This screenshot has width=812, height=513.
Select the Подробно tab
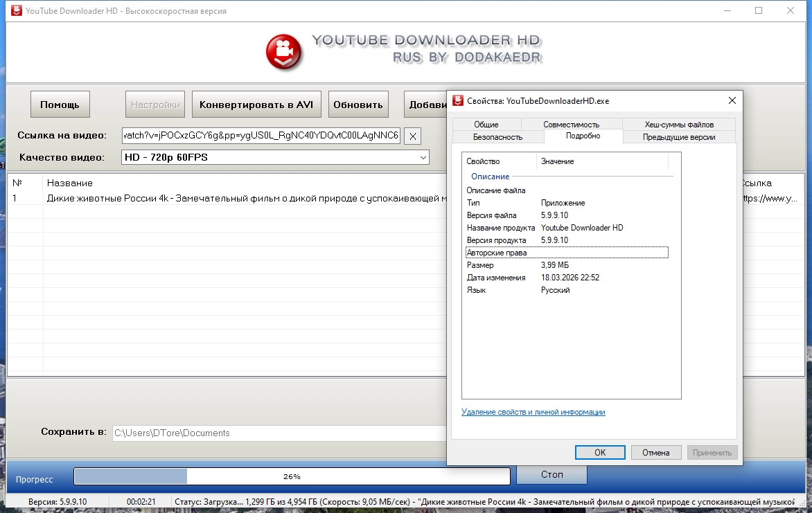click(x=583, y=136)
